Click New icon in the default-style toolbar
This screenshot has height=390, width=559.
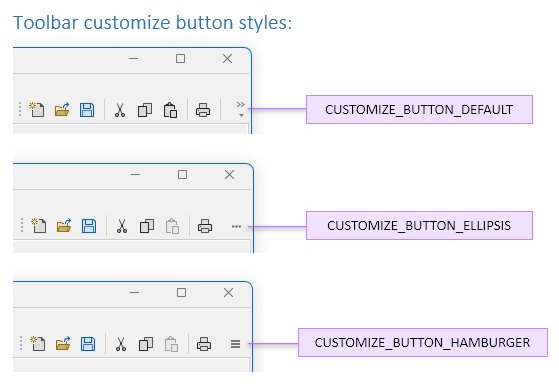pyautogui.click(x=37, y=110)
